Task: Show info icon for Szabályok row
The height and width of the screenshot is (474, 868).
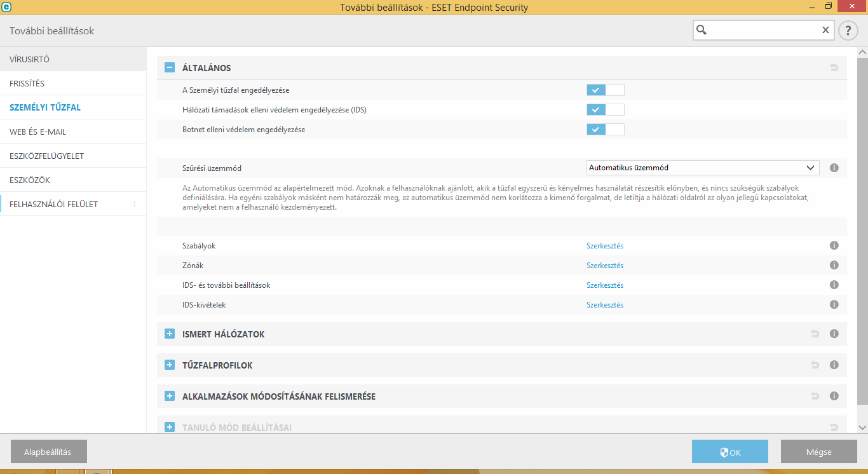Action: pos(834,245)
